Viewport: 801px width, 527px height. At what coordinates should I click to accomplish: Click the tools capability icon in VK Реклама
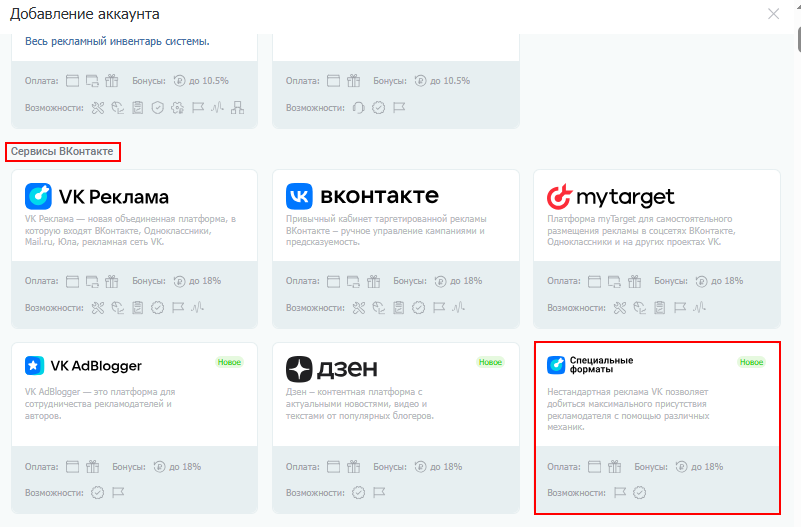(98, 308)
